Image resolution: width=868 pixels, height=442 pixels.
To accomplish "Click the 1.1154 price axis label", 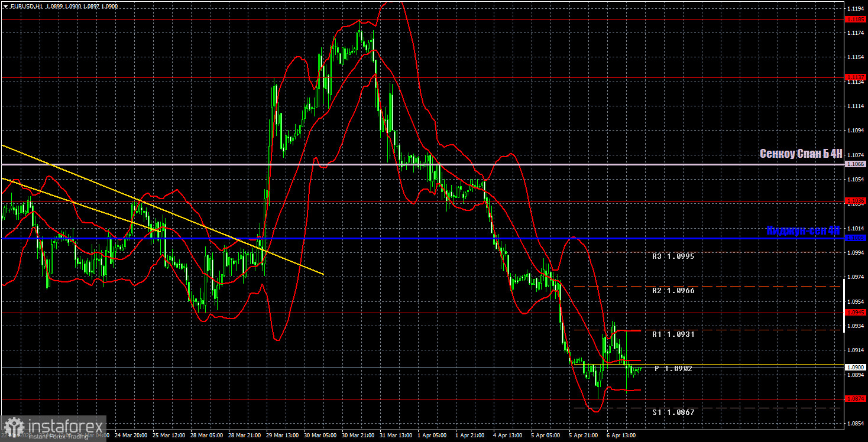I will [856, 57].
